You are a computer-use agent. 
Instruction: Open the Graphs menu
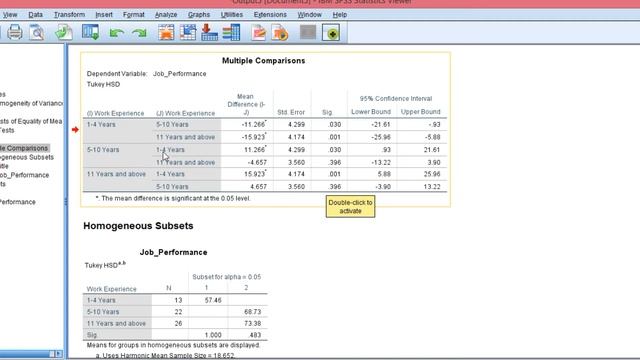[199, 14]
